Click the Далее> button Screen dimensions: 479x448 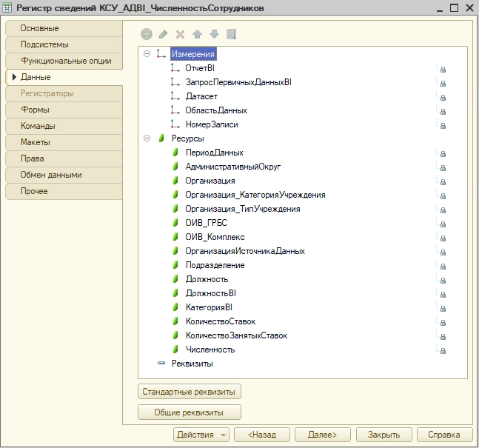[x=322, y=435]
